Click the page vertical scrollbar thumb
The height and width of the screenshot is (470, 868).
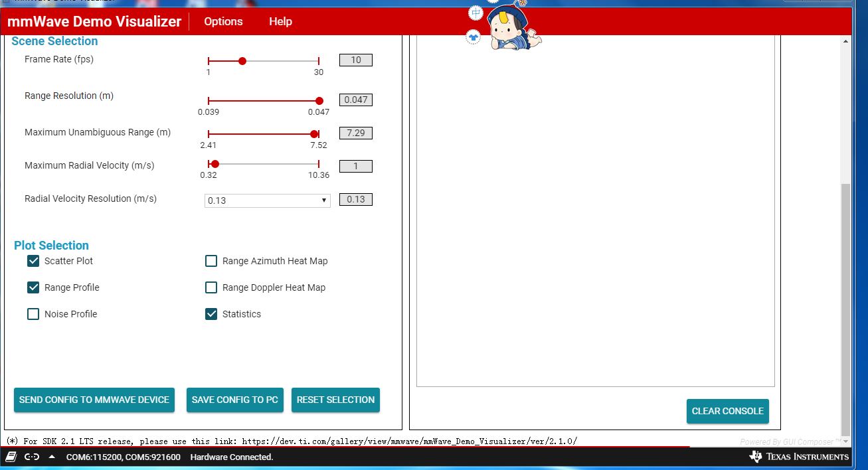tap(845, 309)
